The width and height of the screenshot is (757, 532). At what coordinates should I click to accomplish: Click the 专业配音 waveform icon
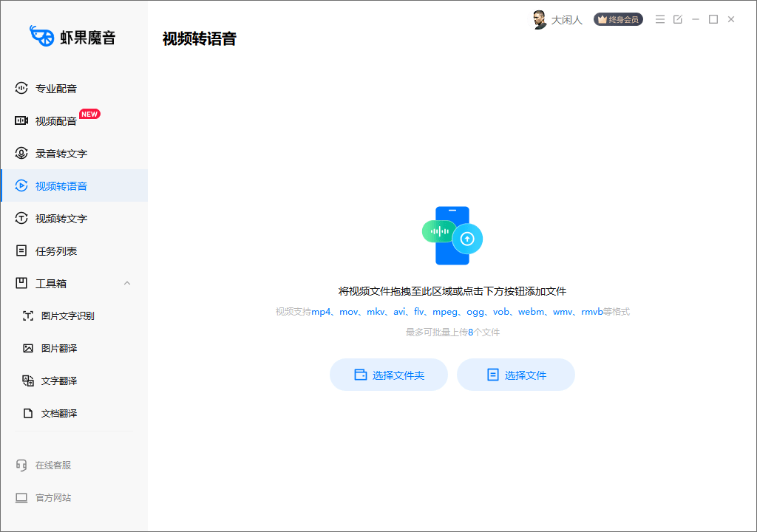[21, 88]
